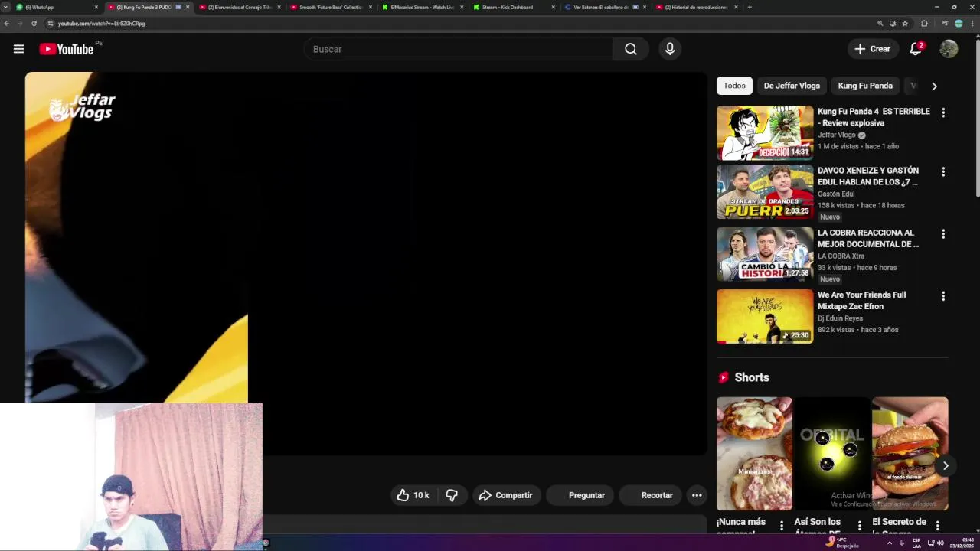Click the Compartir share button
Screen dimensions: 980x551
[505, 495]
